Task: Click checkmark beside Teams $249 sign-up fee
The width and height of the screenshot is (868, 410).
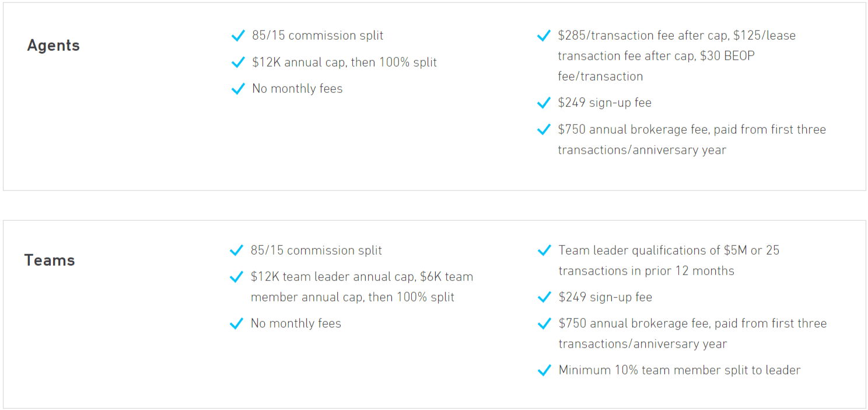Action: pos(544,298)
